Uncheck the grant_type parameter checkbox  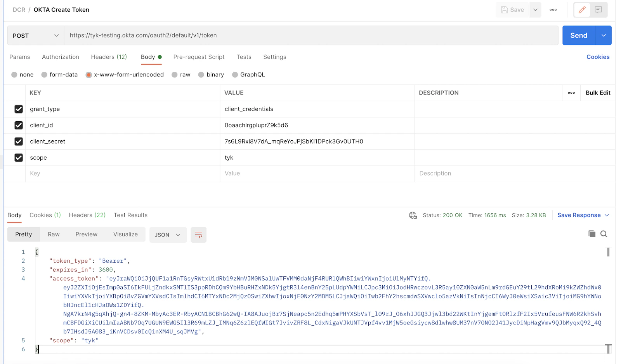19,109
